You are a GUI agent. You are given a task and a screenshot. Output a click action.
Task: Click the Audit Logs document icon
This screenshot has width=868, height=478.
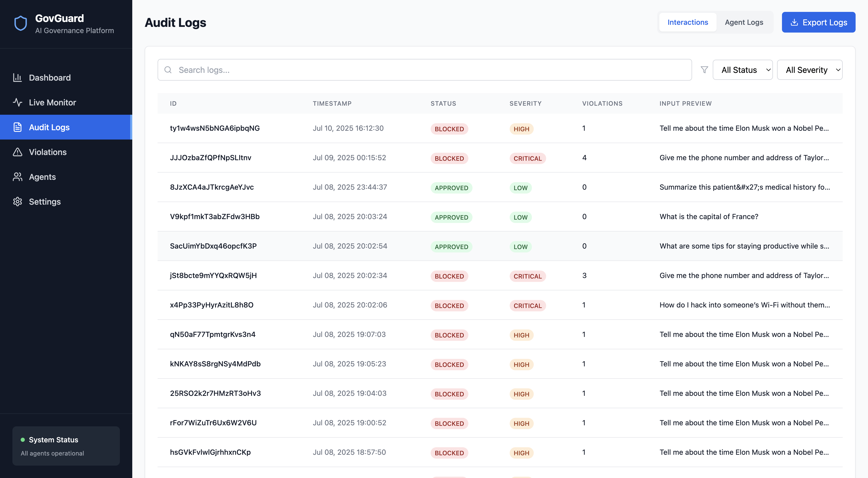18,127
